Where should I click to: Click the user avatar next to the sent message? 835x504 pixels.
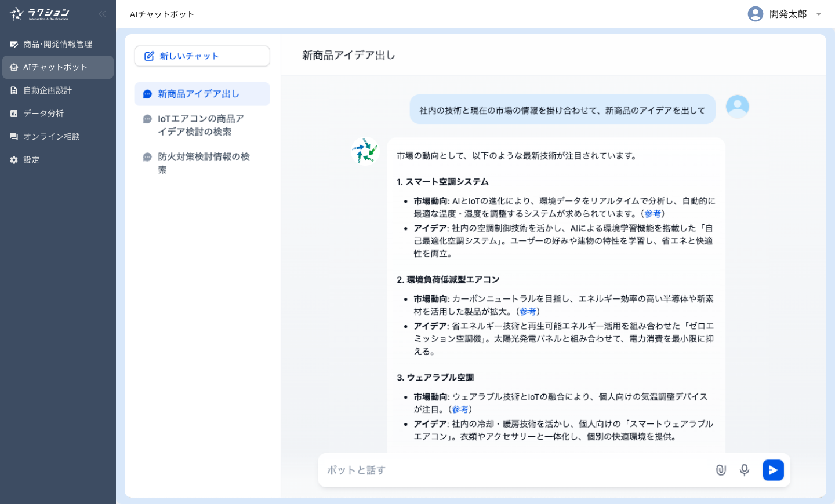tap(738, 107)
